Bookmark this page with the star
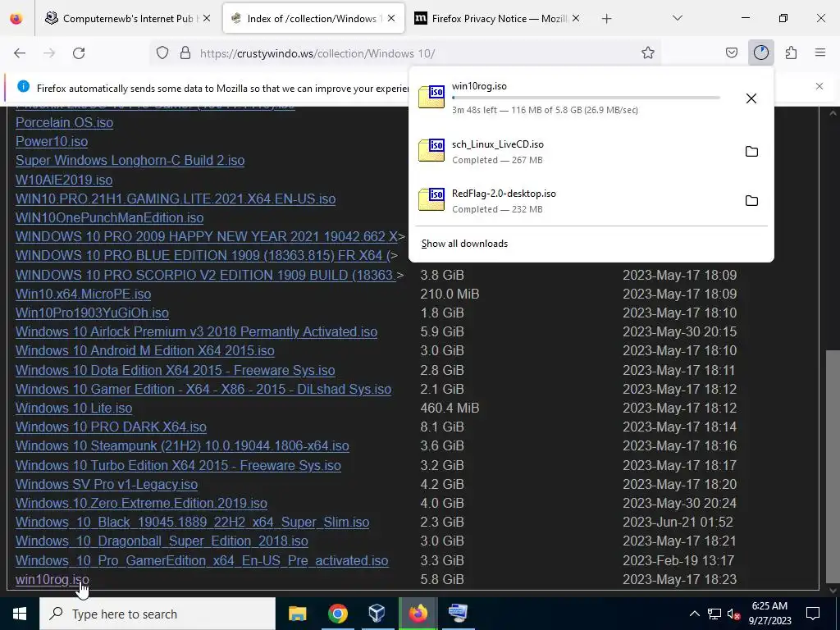 coord(648,53)
